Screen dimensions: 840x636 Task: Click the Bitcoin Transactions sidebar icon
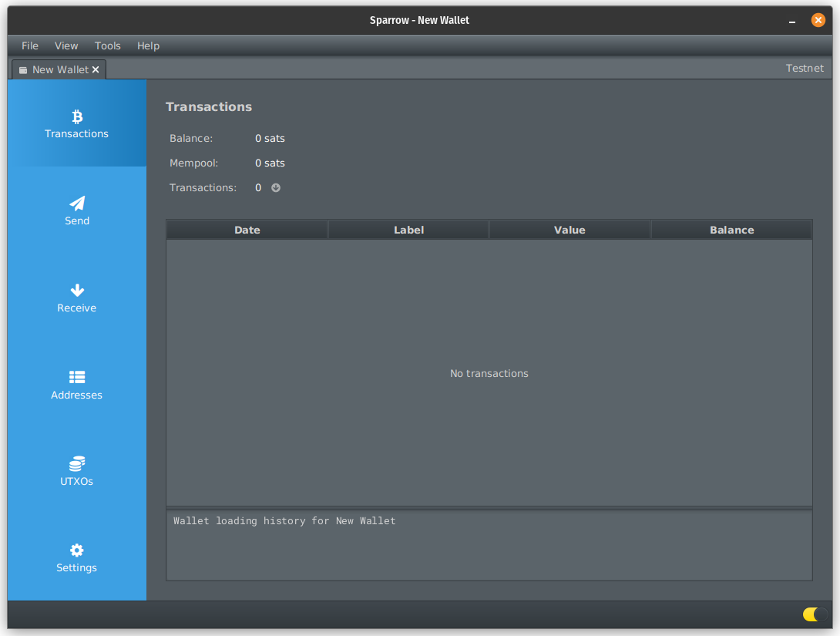point(77,116)
